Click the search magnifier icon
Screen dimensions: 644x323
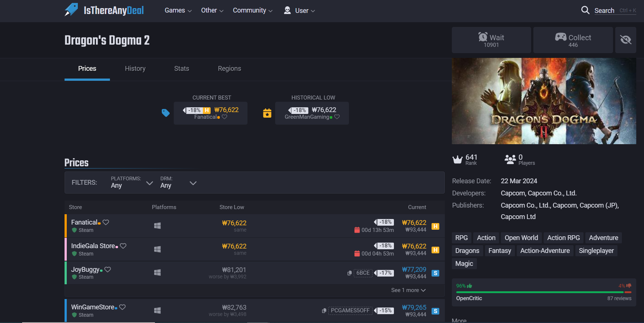coord(585,10)
